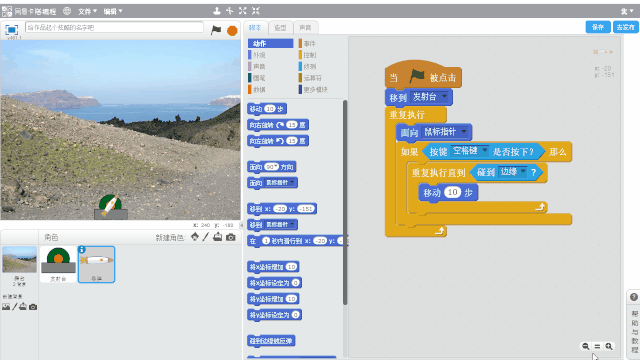Select the shrink sprite tool in top bar
The height and width of the screenshot is (360, 640).
click(256, 11)
